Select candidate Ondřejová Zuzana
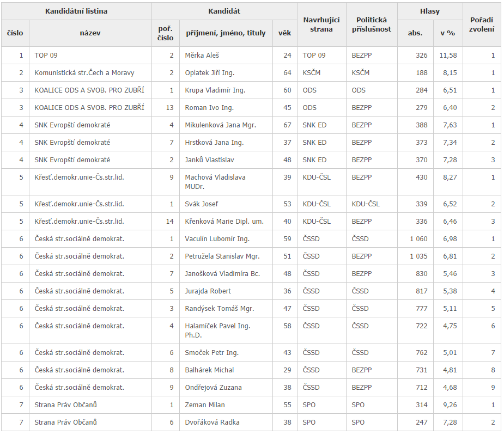 click(x=213, y=388)
